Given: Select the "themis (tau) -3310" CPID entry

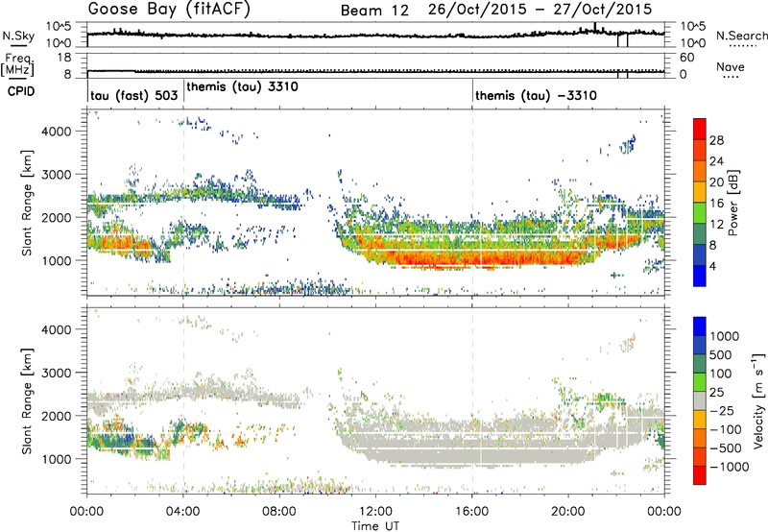Looking at the screenshot, I should point(536,95).
